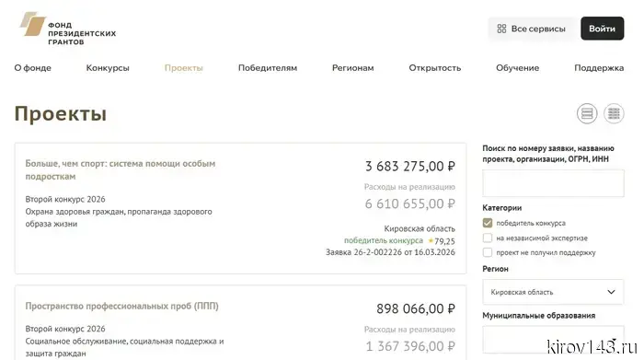
Task: Click the amount 1 367 396,00 ₽
Action: point(410,346)
